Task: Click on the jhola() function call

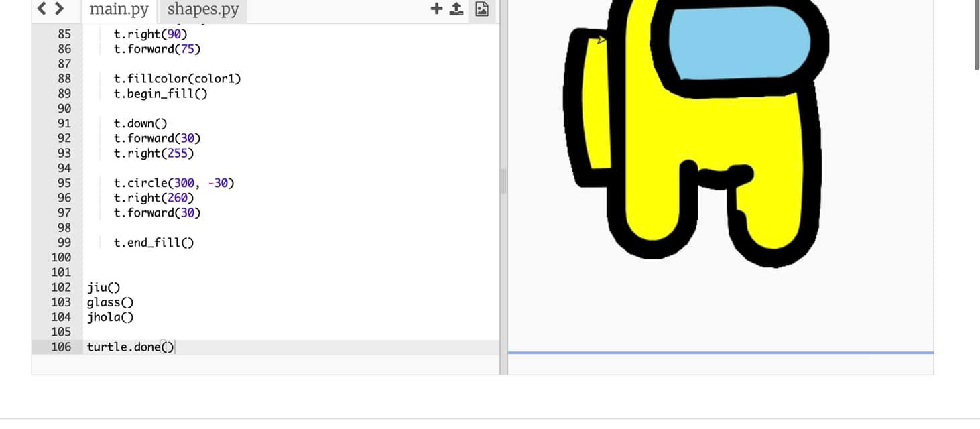Action: 111,318
